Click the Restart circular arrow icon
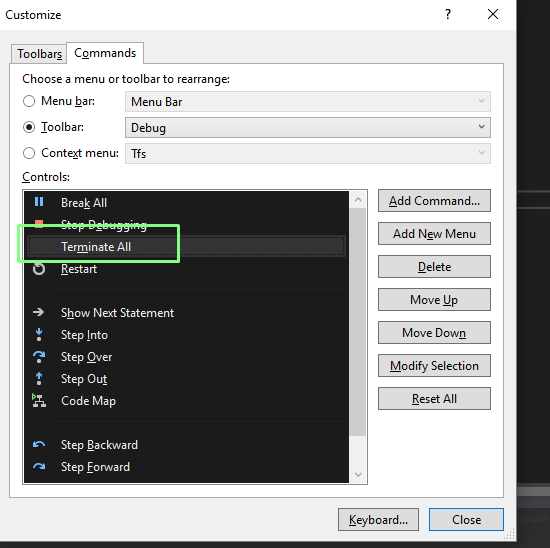The height and width of the screenshot is (548, 550). point(39,269)
